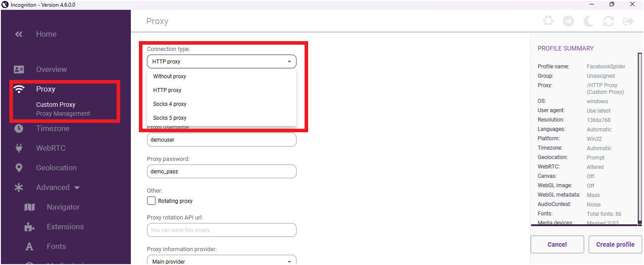Click the refresh sync icon
This screenshot has height=265, width=644.
pyautogui.click(x=608, y=21)
